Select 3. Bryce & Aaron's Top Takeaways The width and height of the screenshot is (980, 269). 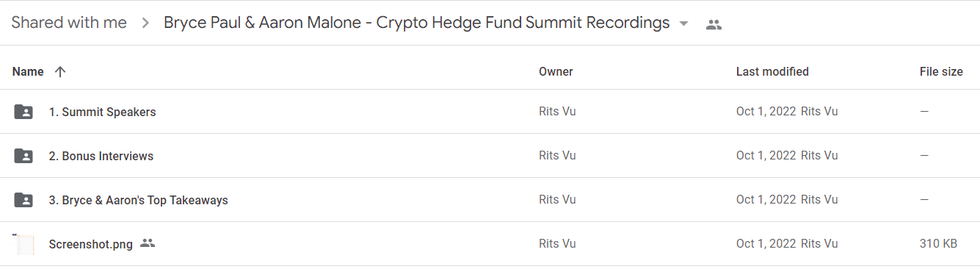[x=139, y=201]
